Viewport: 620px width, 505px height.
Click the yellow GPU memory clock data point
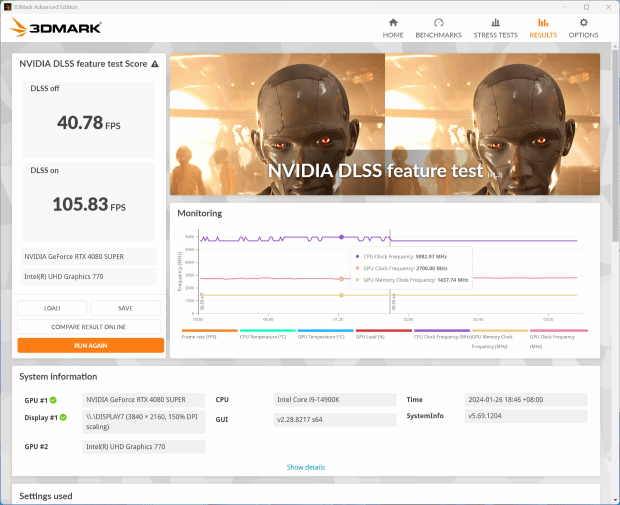pyautogui.click(x=341, y=295)
